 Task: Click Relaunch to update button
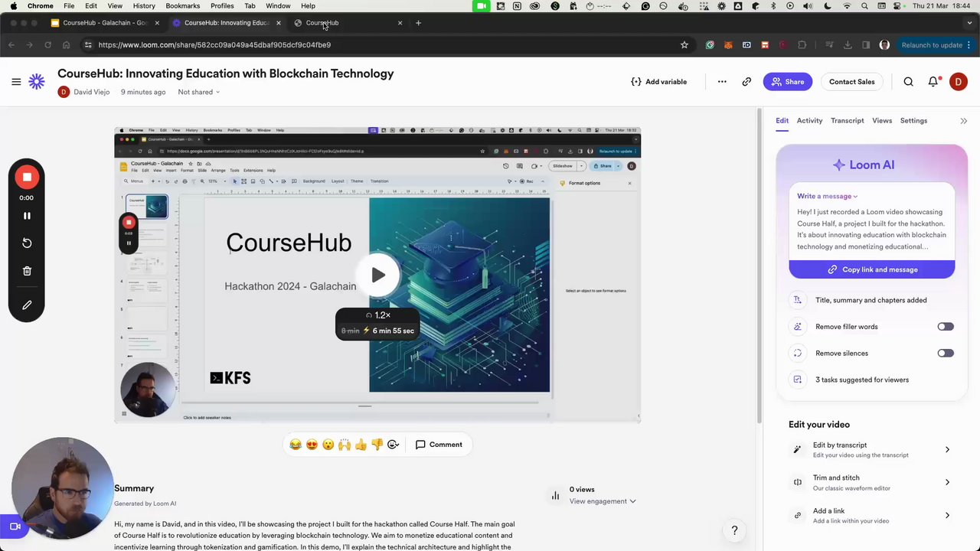point(932,45)
